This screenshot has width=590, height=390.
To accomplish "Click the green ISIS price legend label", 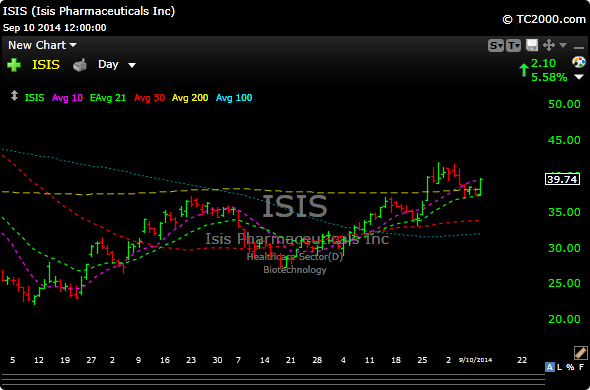I will point(34,98).
